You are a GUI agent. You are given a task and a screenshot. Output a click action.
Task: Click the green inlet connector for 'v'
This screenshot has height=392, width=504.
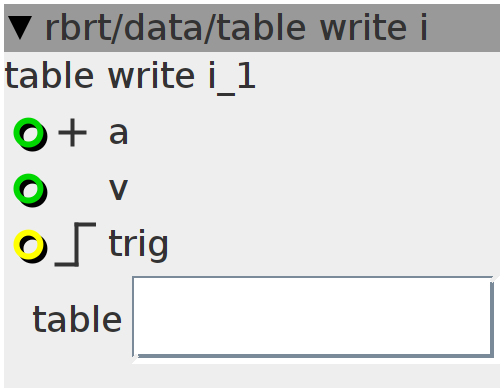pos(30,190)
